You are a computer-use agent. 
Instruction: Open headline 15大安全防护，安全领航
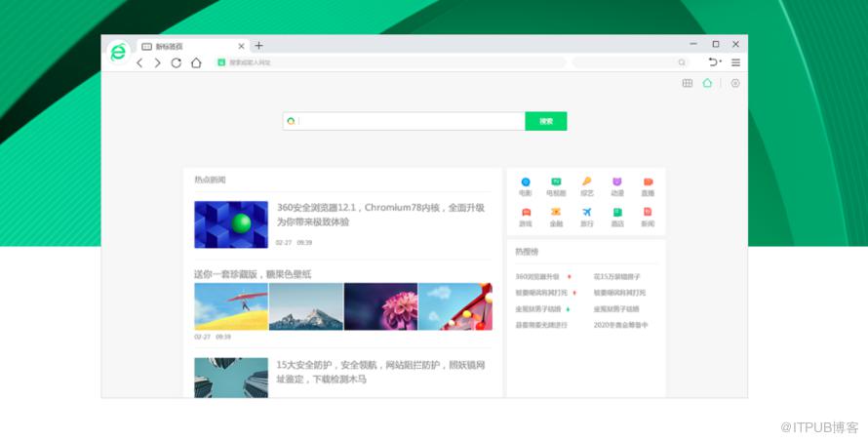[381, 372]
